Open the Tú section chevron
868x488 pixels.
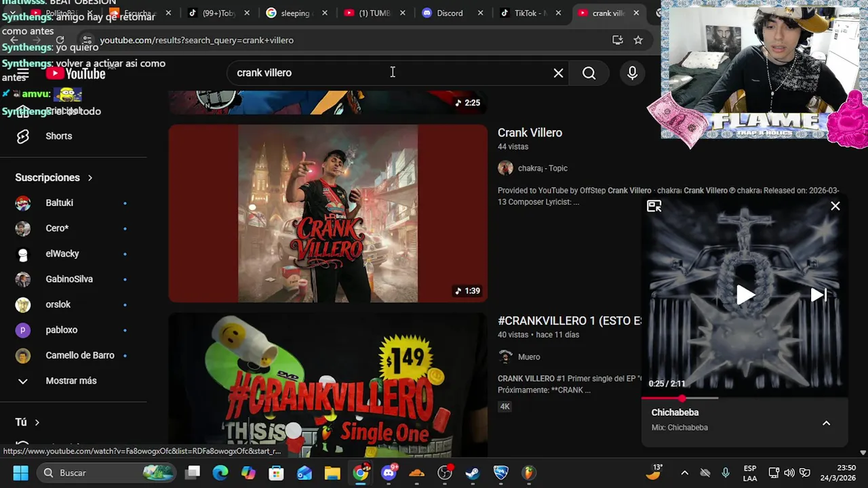(37, 422)
